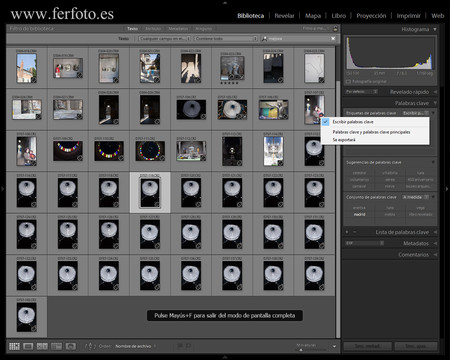Hide the top module panel arrow
This screenshot has height=360, width=450.
pyautogui.click(x=225, y=2)
